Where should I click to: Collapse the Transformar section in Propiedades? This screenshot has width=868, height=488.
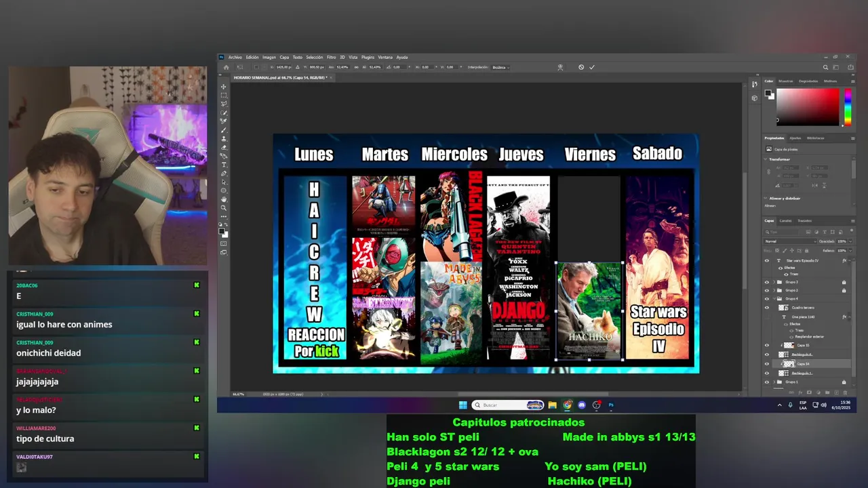point(765,159)
